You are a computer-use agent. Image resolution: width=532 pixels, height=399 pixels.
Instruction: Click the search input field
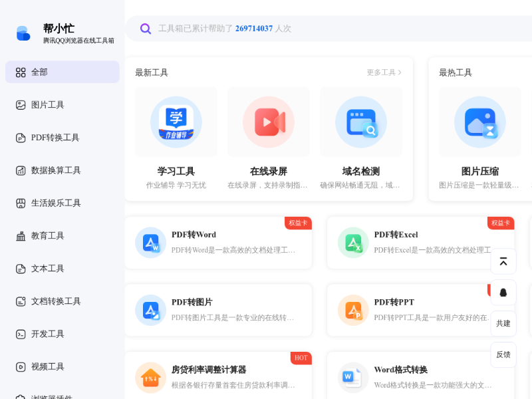click(x=329, y=29)
